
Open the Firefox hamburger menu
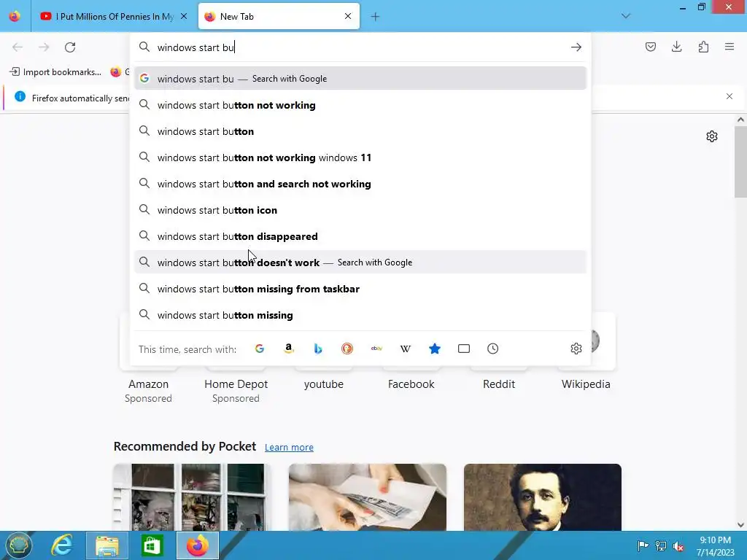coord(729,47)
